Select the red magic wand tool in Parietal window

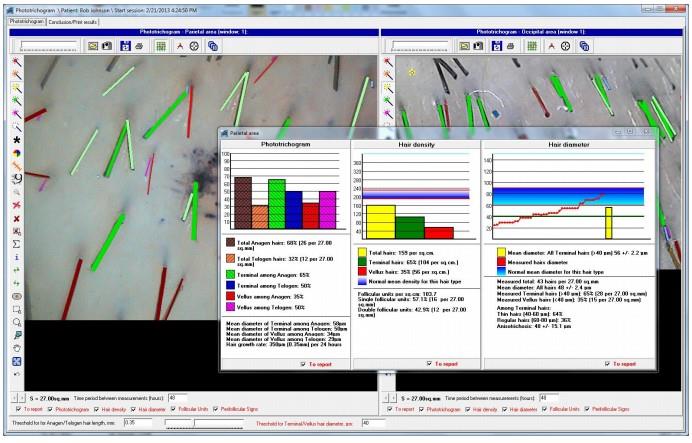point(16,62)
